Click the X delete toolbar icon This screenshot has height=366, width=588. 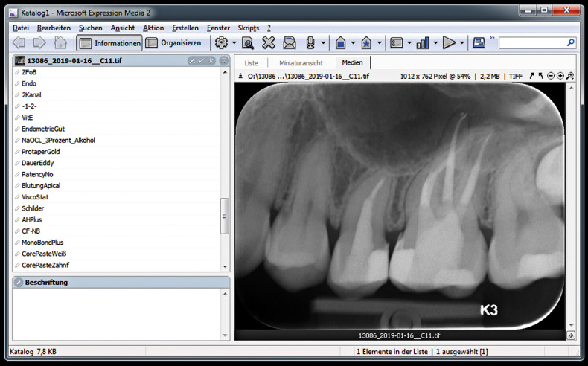point(269,42)
